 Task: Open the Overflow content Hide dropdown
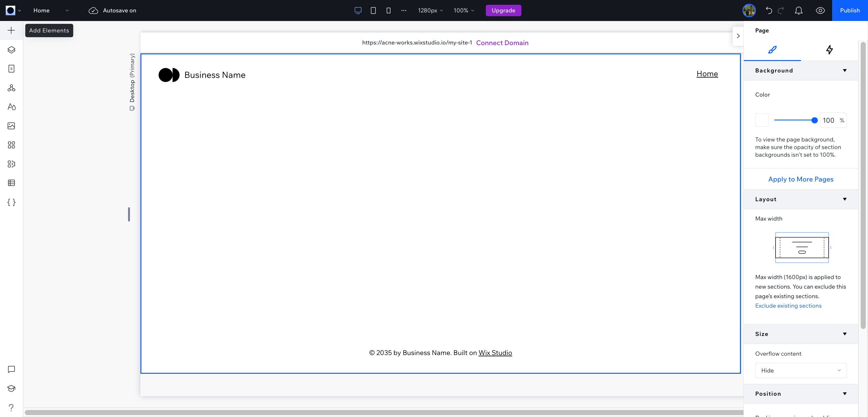click(801, 371)
